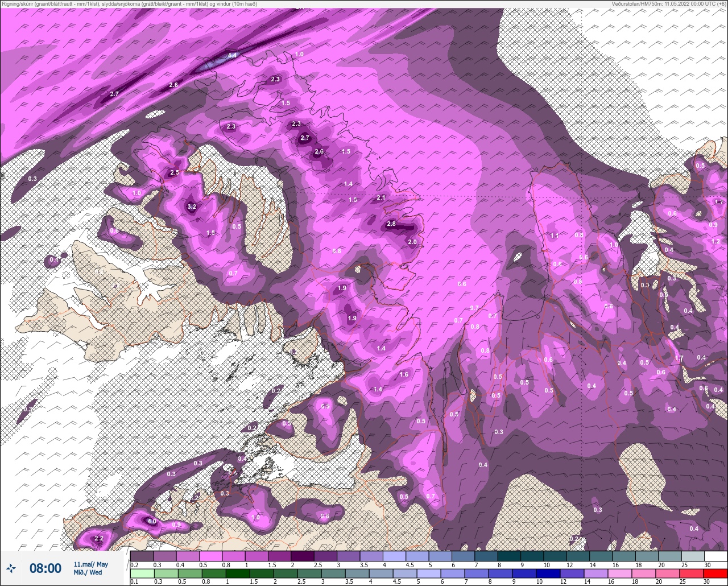Click the 1.2 precipitation value on the map
Viewport: 728px width, 586px height.
pyautogui.click(x=715, y=241)
